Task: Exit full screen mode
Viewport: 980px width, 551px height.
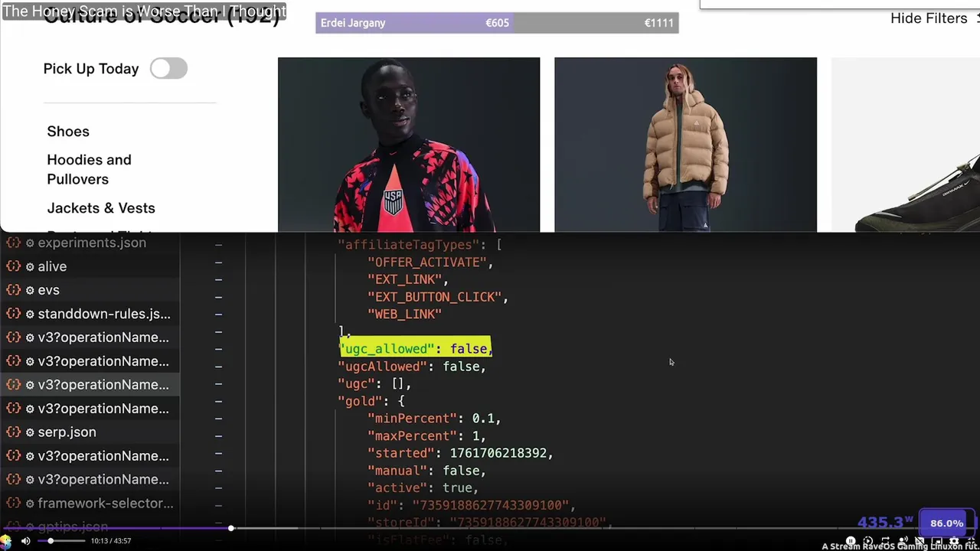Action: click(x=972, y=541)
